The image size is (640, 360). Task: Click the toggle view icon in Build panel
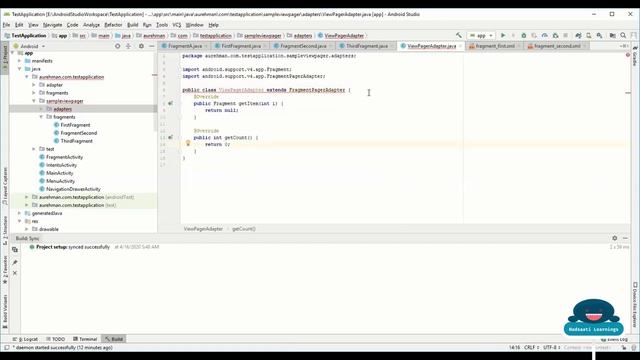[15, 249]
